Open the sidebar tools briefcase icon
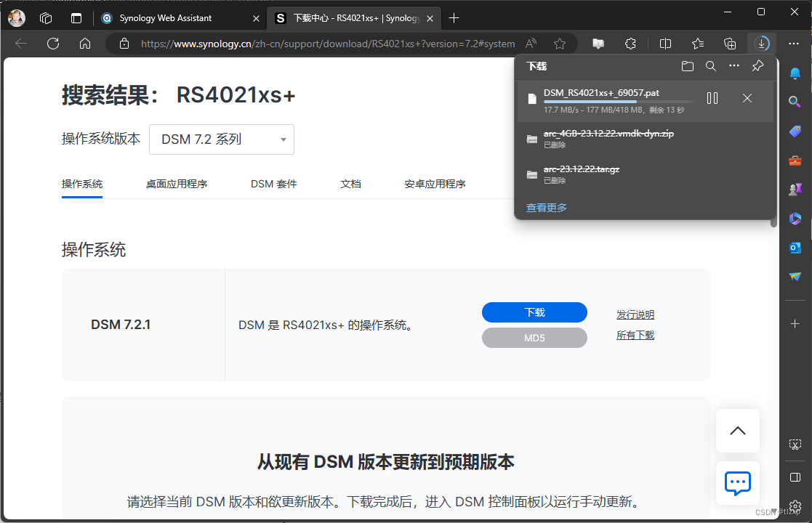 pyautogui.click(x=795, y=161)
